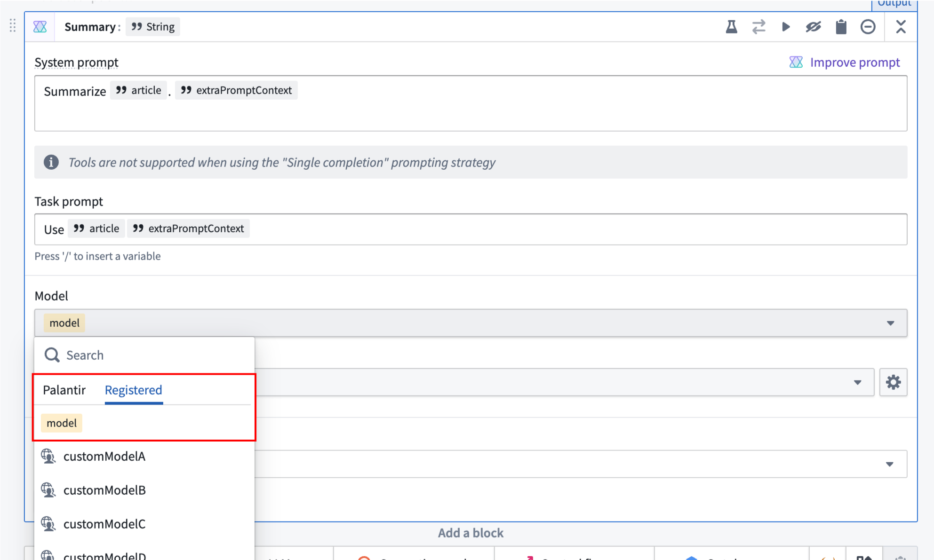Switch to the Registered tab
This screenshot has width=934, height=560.
coord(133,390)
